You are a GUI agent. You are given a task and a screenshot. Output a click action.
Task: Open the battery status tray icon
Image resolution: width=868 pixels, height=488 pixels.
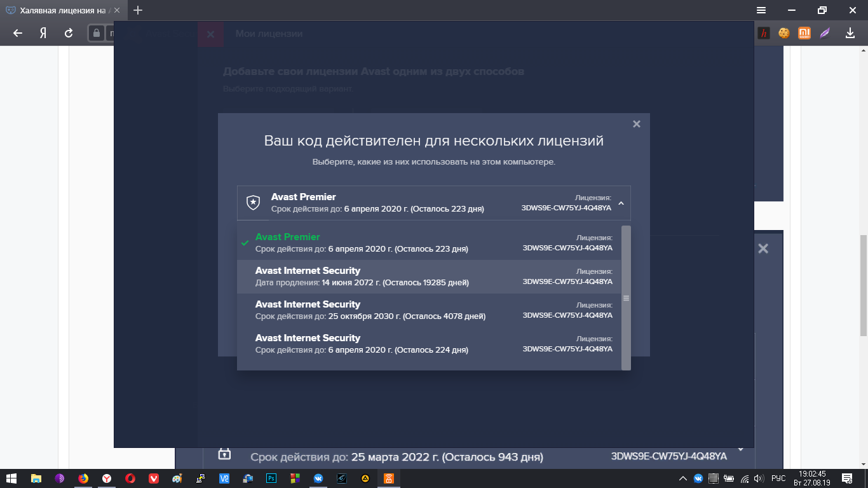(729, 478)
